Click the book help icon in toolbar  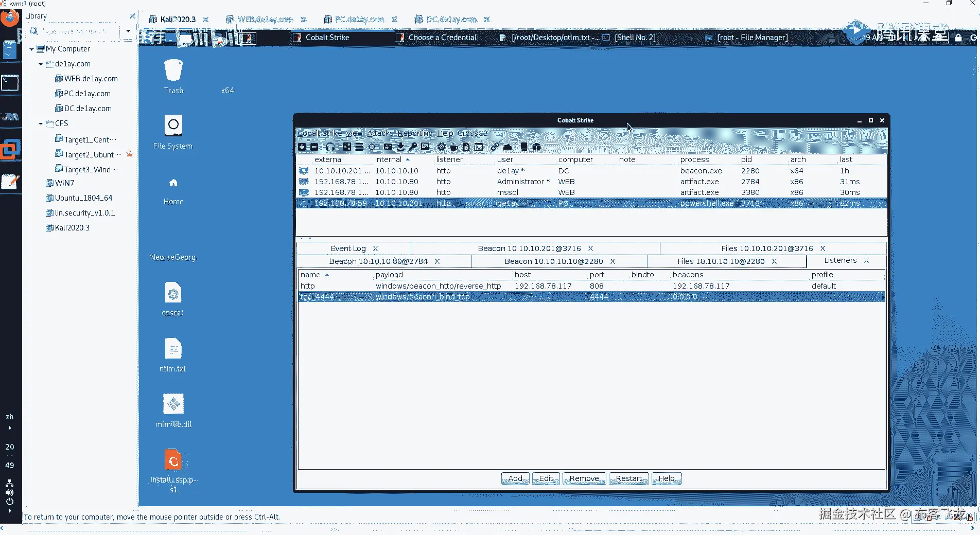click(x=524, y=147)
